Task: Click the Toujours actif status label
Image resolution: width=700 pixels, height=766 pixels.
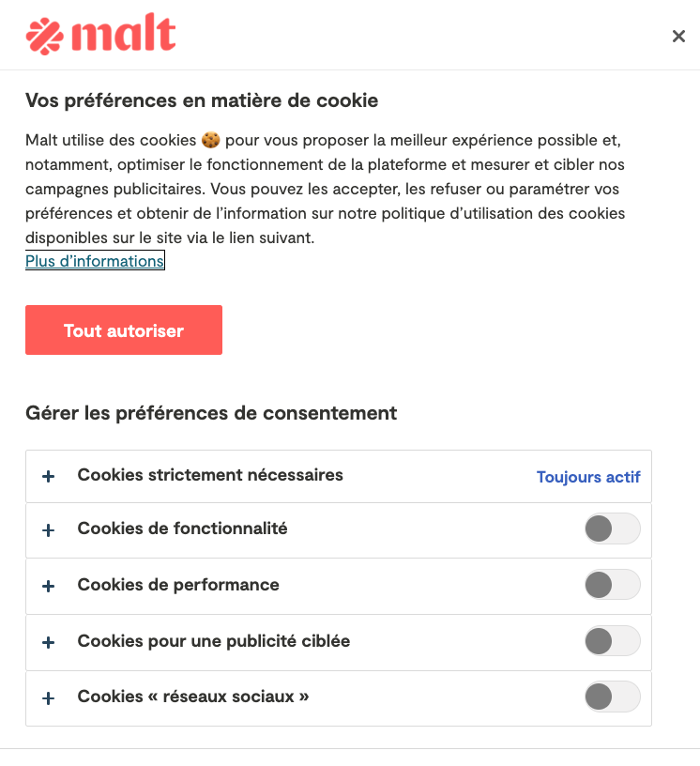Action: pyautogui.click(x=588, y=477)
